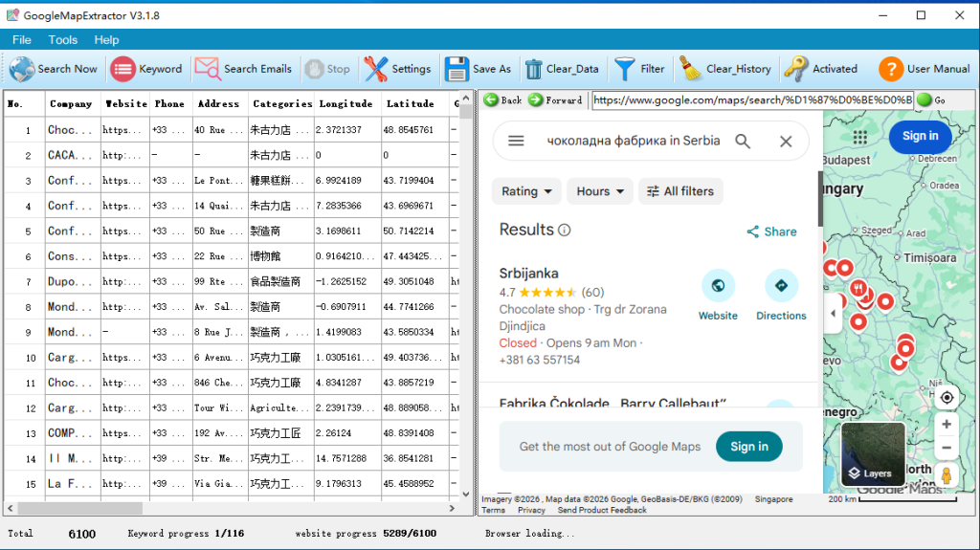Open the Keyword list tool
980x550 pixels.
coord(123,69)
